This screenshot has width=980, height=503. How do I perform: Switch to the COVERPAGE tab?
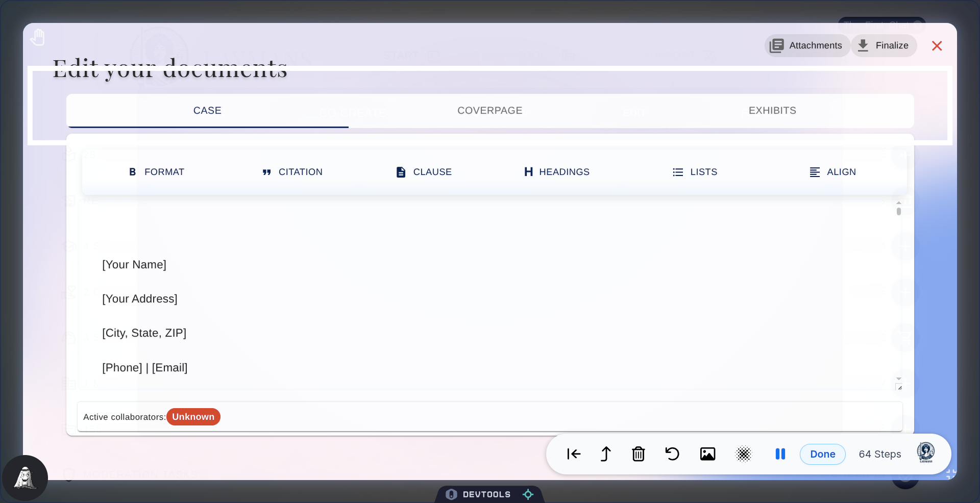[x=490, y=111]
